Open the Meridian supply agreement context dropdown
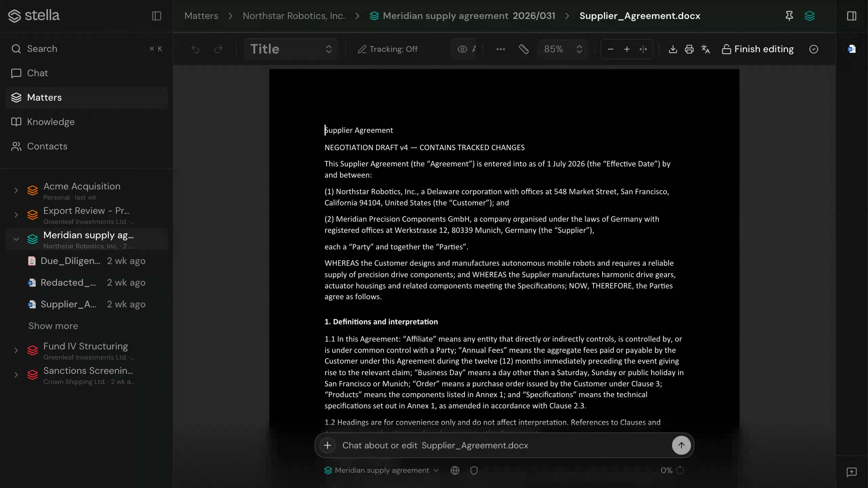Viewport: 868px width, 488px height. pyautogui.click(x=381, y=470)
